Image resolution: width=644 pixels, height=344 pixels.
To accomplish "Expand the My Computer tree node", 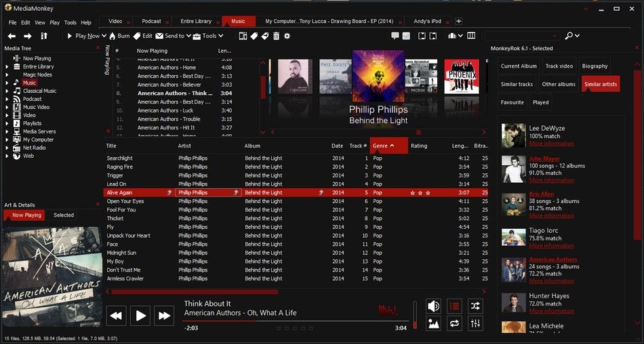I will click(x=7, y=139).
